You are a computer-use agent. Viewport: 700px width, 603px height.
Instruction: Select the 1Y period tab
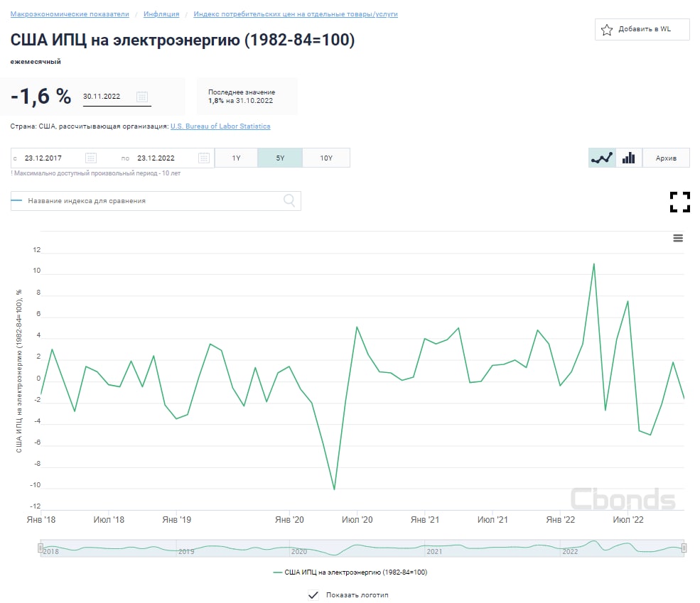coord(236,158)
